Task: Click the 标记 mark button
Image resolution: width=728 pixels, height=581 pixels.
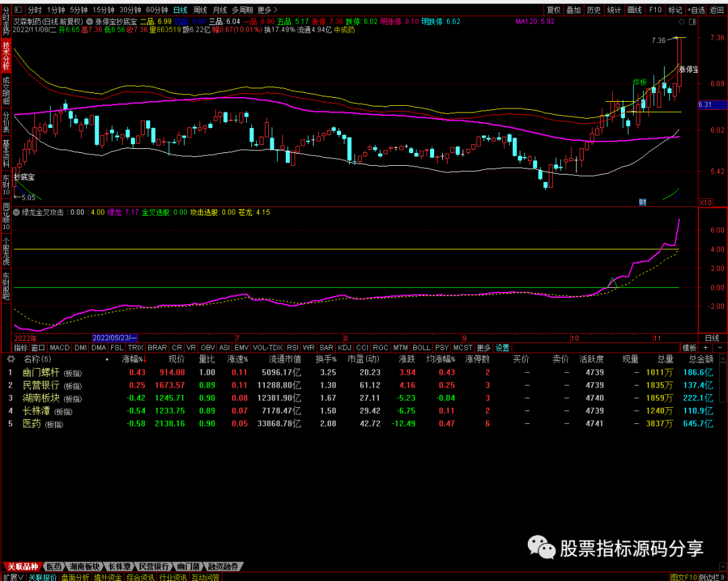Action: click(x=675, y=9)
